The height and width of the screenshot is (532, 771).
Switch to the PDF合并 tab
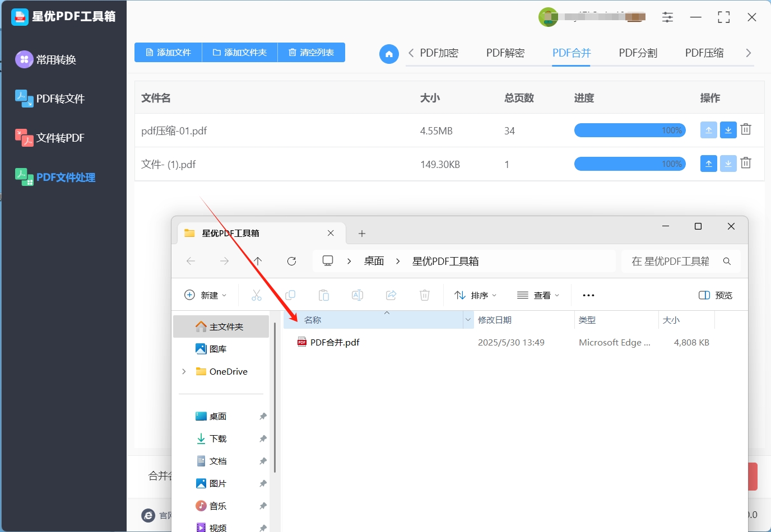tap(572, 53)
